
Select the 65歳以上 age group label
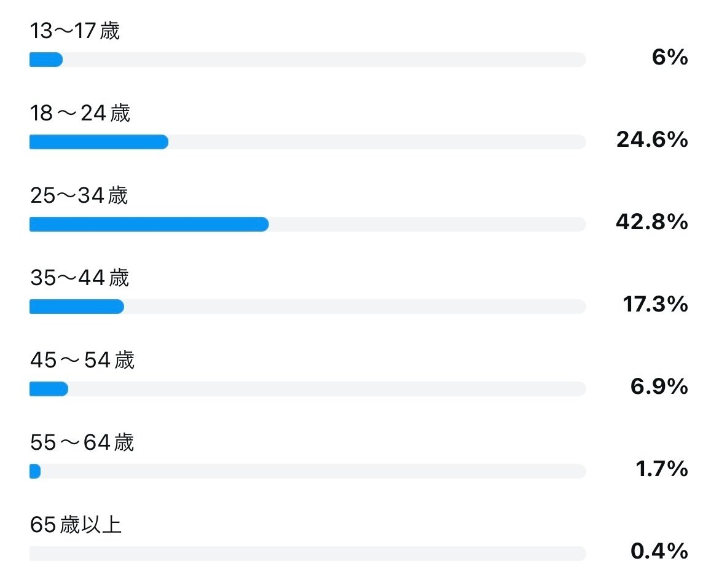click(x=76, y=525)
